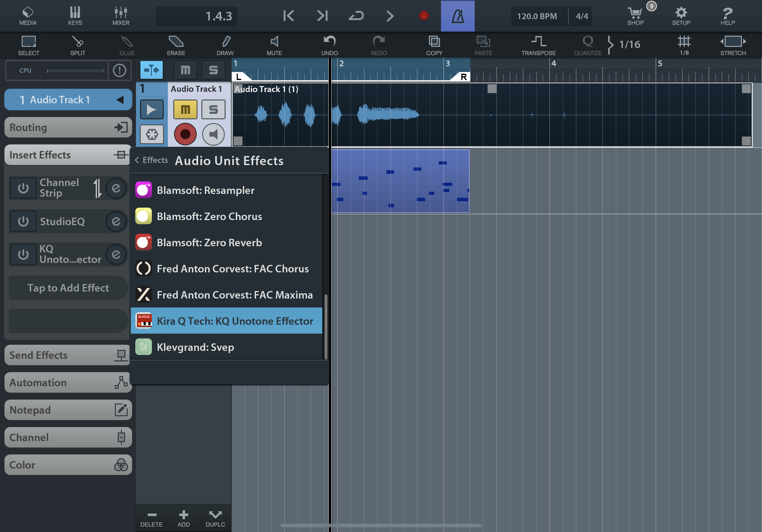Edit the 120.0 BPM tempo
Screen dimensions: 762x532
click(537, 16)
